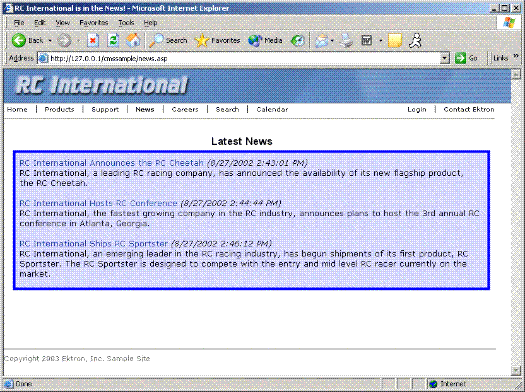Screen dimensions: 525x392
Task: Click the yellow Discuss note icon
Action: tap(395, 41)
